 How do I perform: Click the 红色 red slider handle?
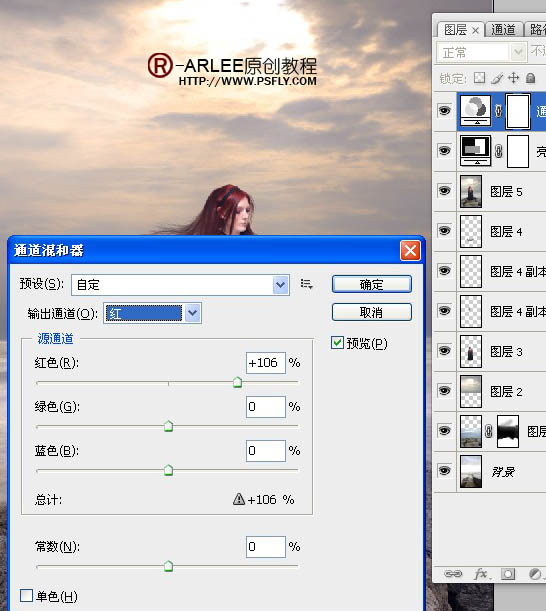click(x=237, y=382)
